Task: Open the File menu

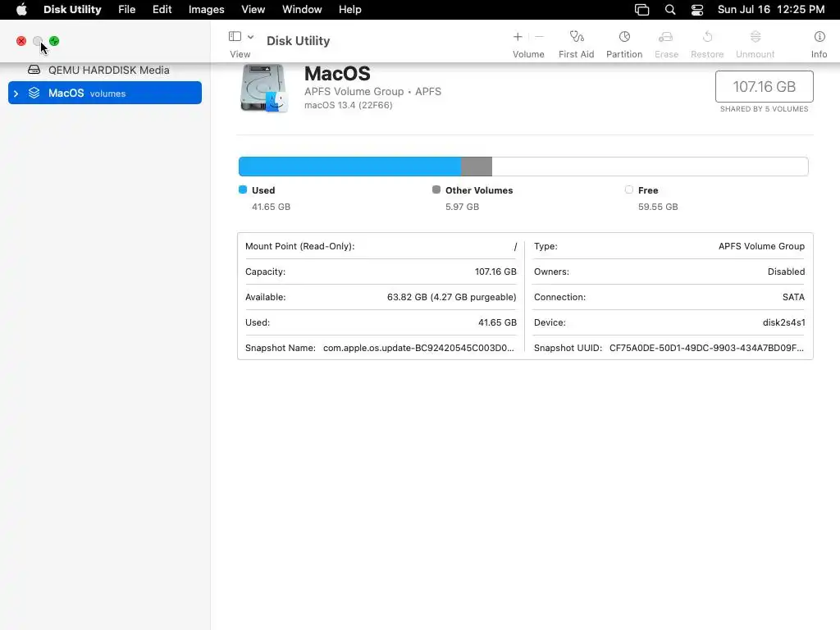Action: pyautogui.click(x=127, y=10)
